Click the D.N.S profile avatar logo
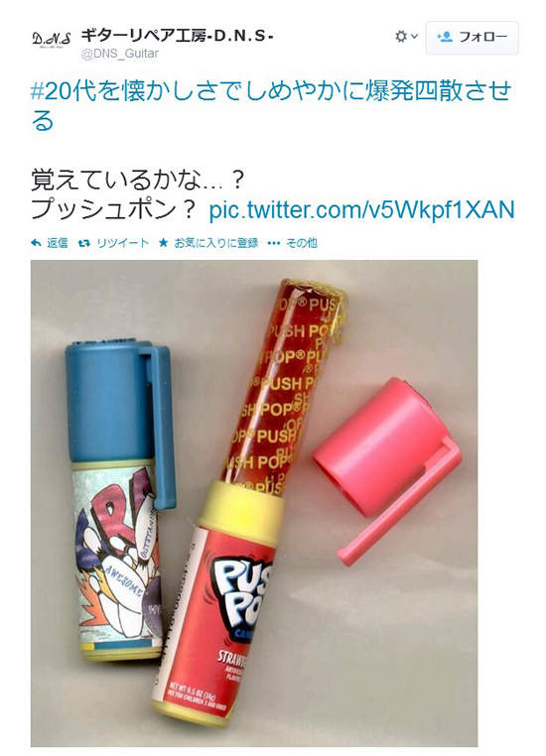 52,39
